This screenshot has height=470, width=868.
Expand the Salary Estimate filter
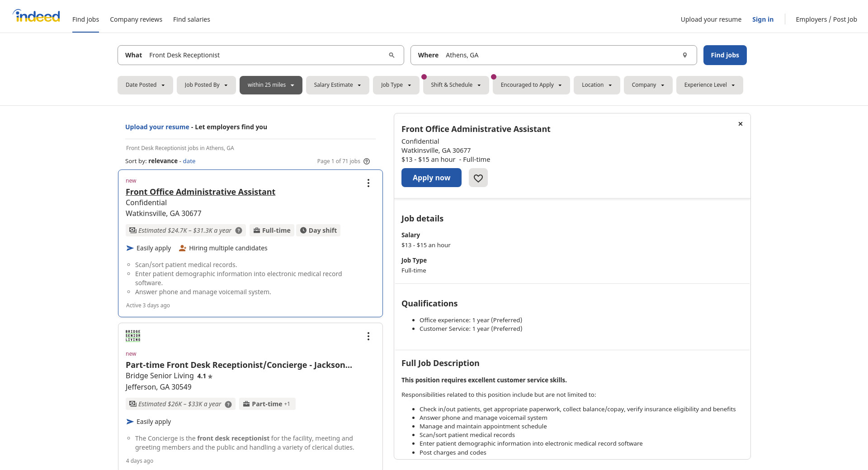click(337, 85)
